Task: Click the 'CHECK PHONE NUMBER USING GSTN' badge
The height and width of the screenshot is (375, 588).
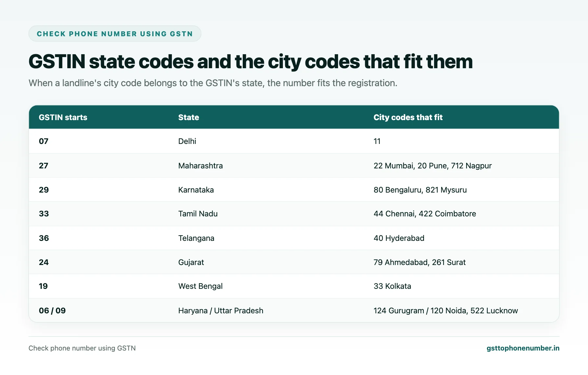Action: pos(115,34)
